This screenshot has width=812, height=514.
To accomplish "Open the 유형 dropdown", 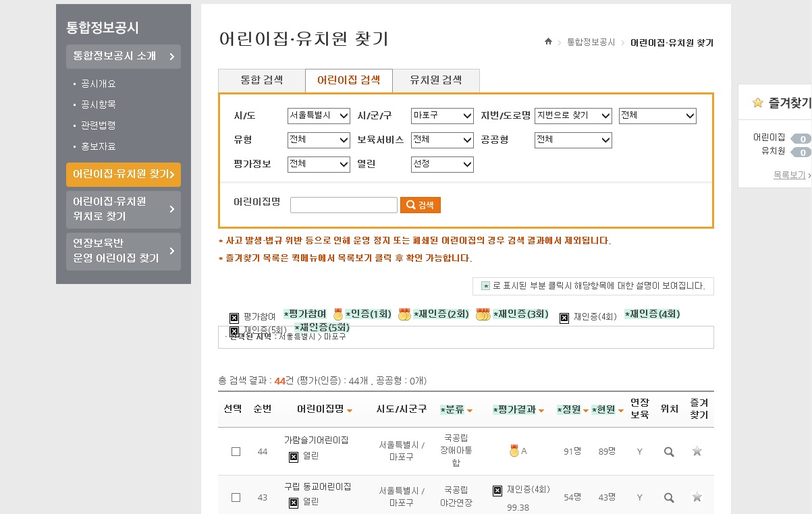I will (x=319, y=140).
